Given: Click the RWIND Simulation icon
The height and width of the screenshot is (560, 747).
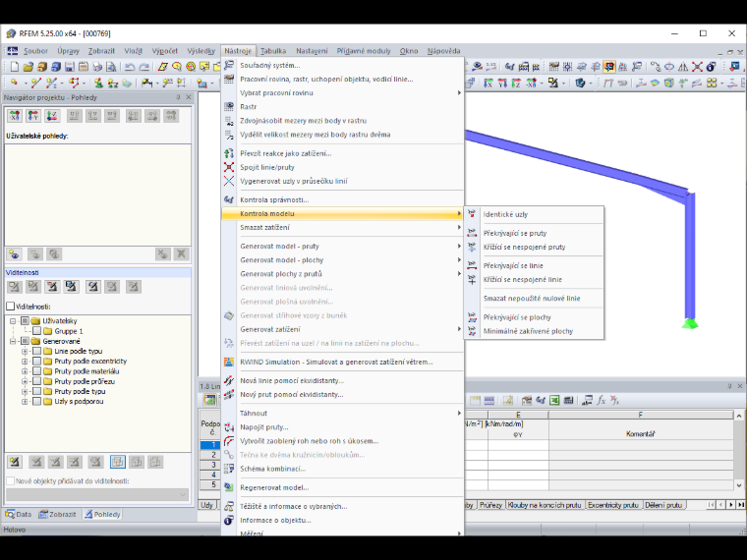Looking at the screenshot, I should pyautogui.click(x=229, y=362).
